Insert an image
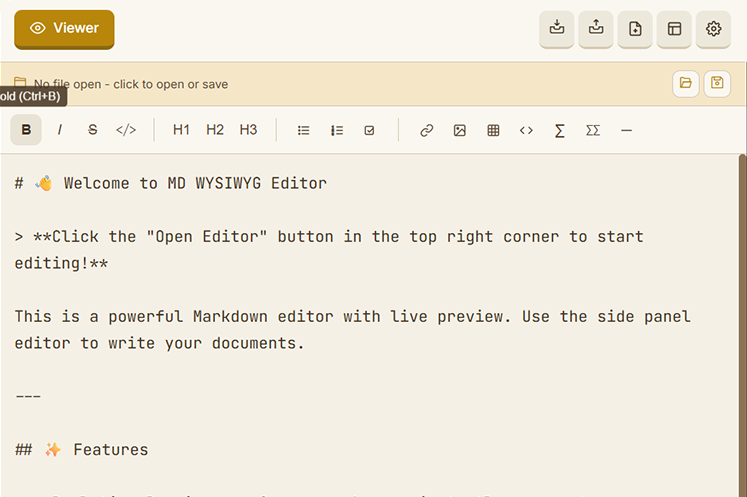 pyautogui.click(x=460, y=130)
